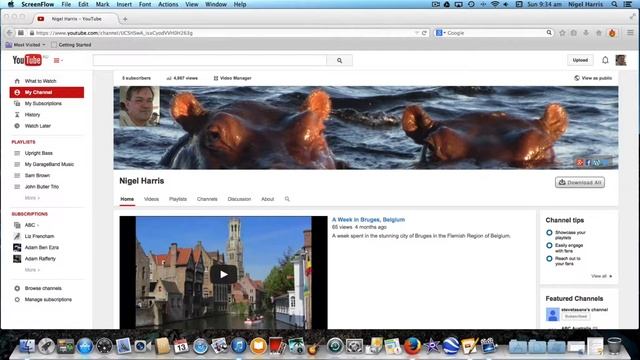640x360 pixels.
Task: Open the File menu
Action: point(66,4)
